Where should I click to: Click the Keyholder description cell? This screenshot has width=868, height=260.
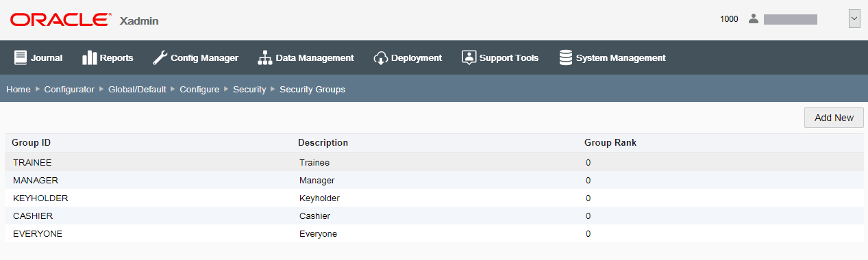[320, 198]
